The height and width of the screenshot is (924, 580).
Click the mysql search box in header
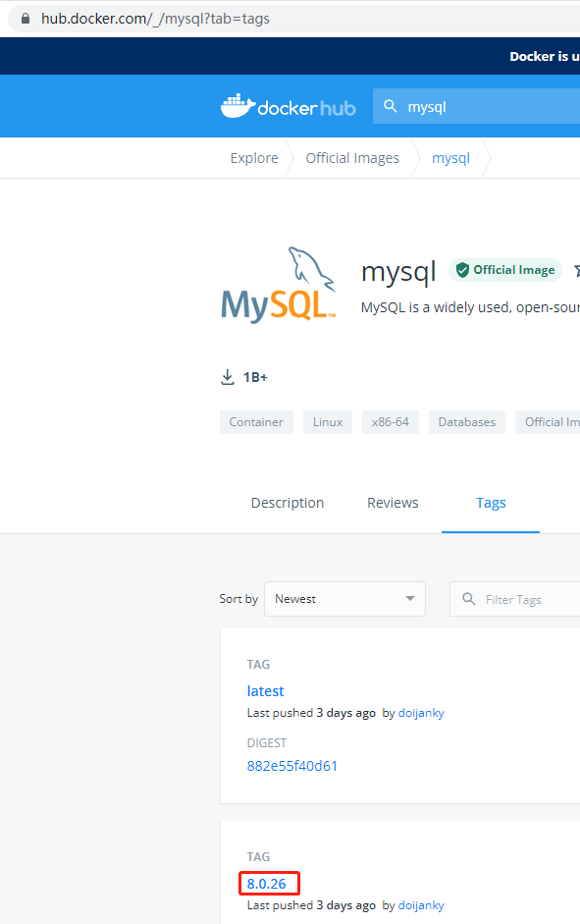(x=476, y=106)
